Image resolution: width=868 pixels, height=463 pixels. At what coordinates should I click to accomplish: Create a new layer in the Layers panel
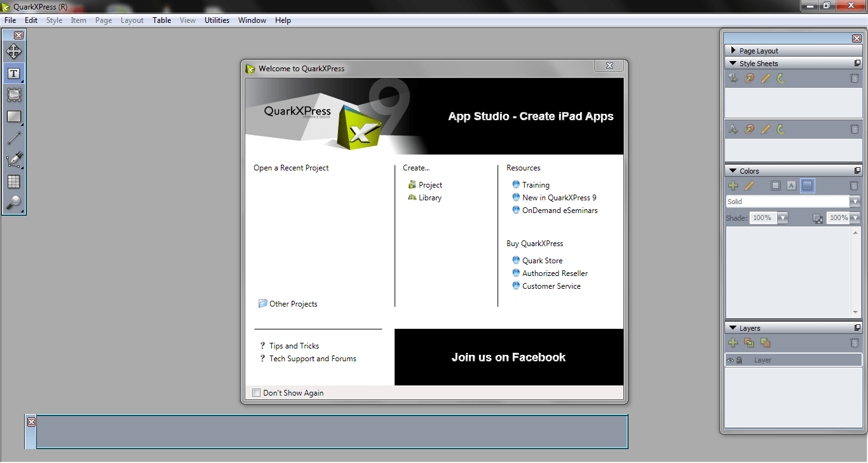tap(733, 342)
